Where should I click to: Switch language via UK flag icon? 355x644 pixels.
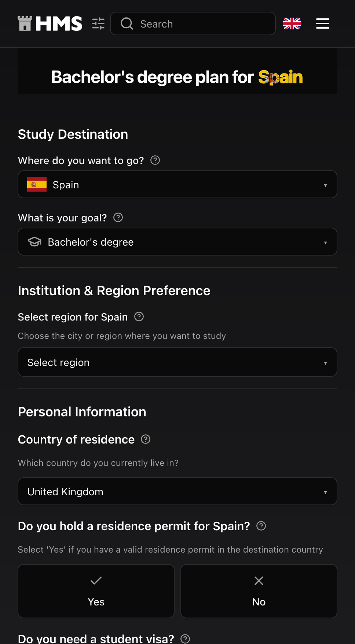[292, 23]
